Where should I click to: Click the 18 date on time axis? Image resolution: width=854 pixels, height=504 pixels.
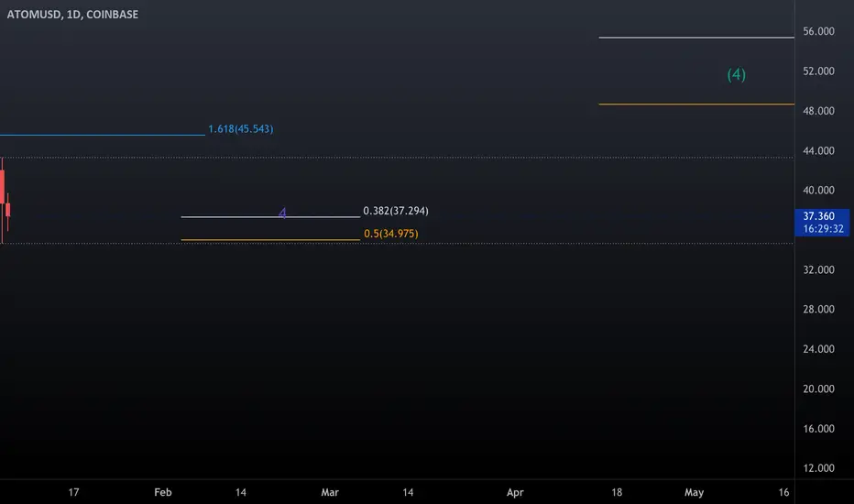(617, 493)
